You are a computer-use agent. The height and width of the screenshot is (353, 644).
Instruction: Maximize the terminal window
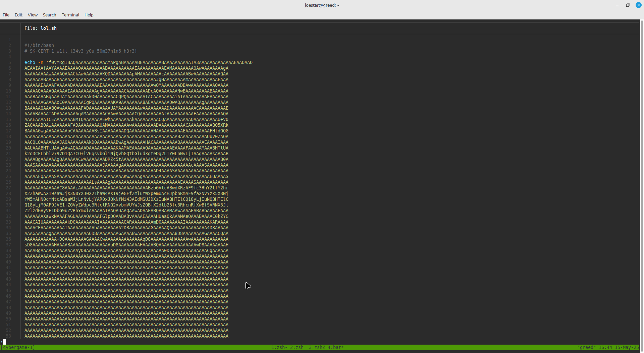[628, 5]
